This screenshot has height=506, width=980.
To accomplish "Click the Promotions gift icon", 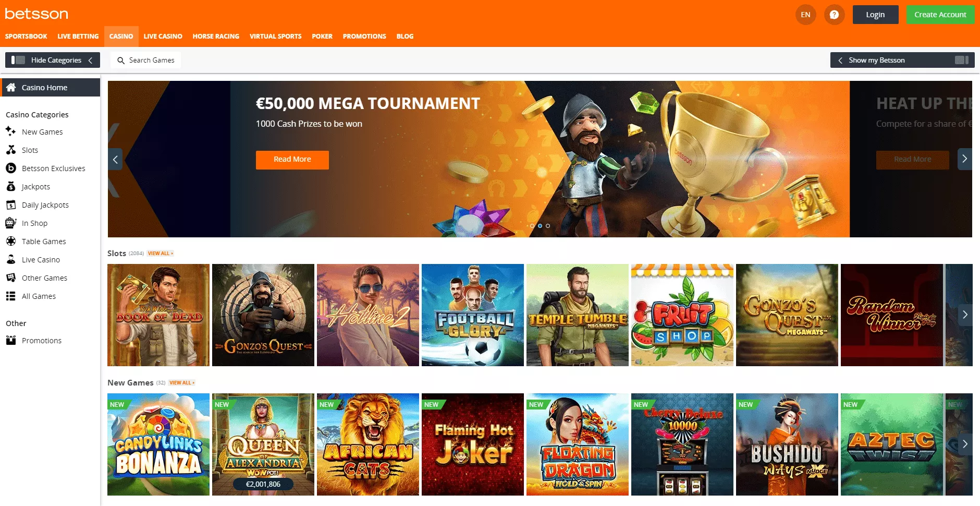I will point(10,340).
